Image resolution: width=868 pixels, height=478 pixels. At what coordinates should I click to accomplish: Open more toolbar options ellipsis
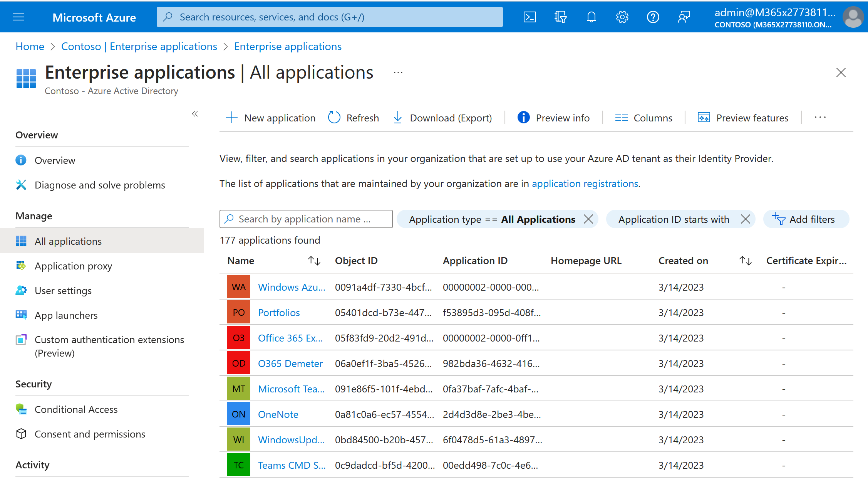pyautogui.click(x=820, y=118)
